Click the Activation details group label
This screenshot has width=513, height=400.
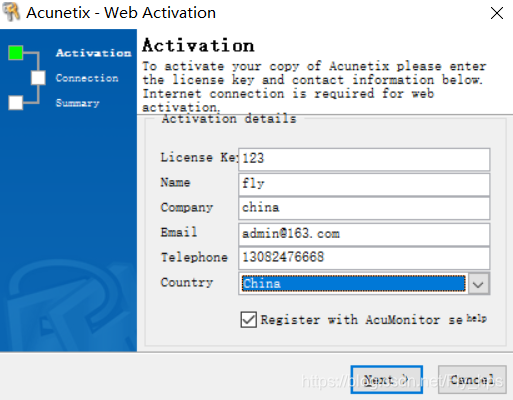[x=229, y=119]
